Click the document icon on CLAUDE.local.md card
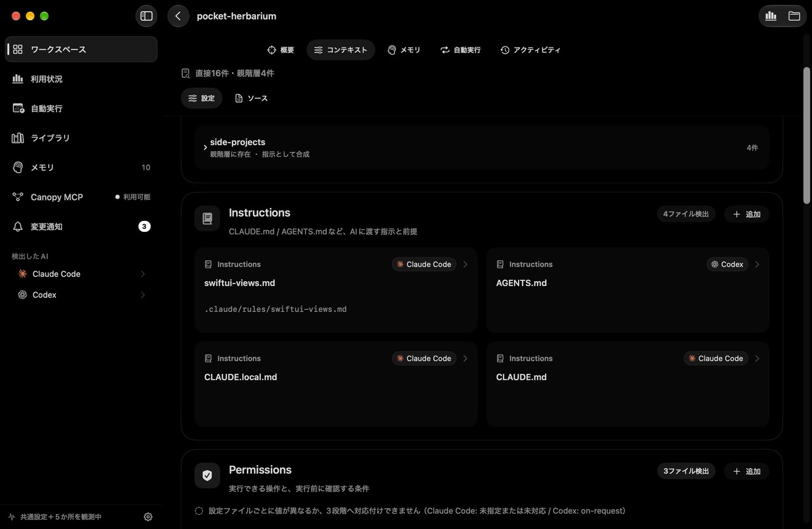812x529 pixels. [x=208, y=358]
